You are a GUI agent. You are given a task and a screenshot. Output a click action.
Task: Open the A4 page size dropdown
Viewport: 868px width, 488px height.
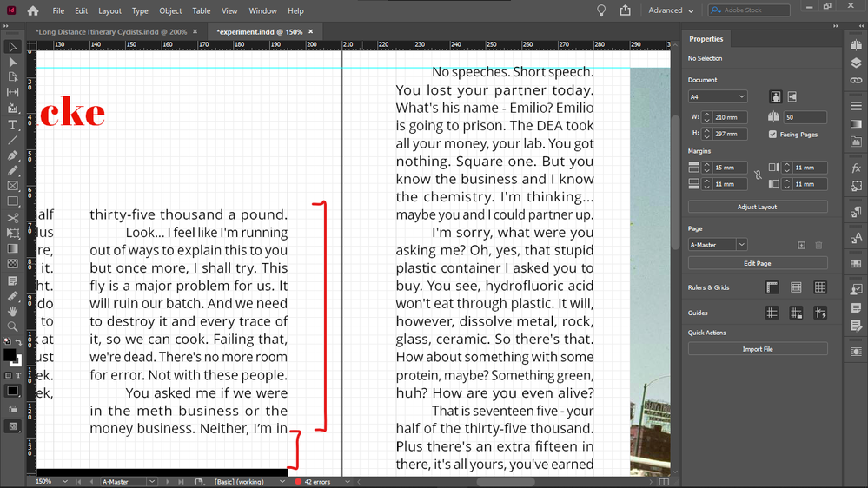[x=718, y=96]
